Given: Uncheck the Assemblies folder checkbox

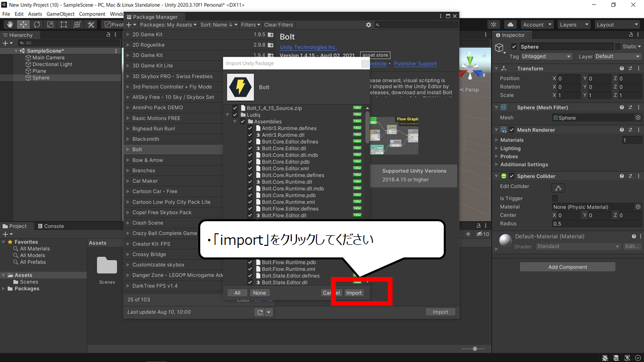Looking at the screenshot, I should [243, 122].
